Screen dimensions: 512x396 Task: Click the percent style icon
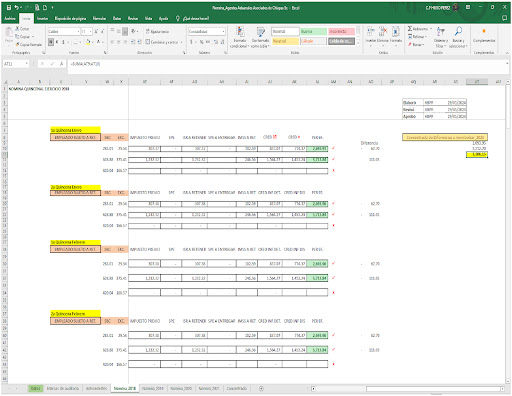202,42
